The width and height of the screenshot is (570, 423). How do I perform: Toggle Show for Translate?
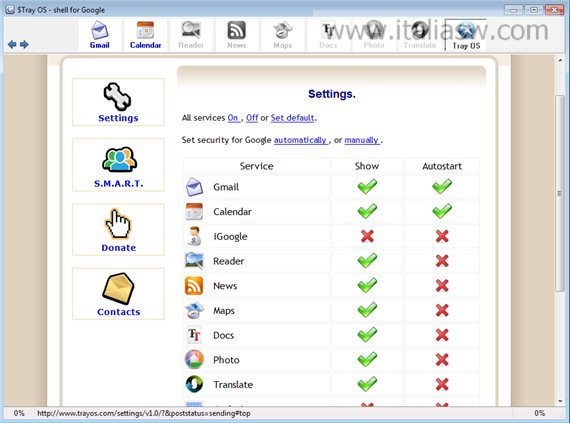tap(367, 384)
